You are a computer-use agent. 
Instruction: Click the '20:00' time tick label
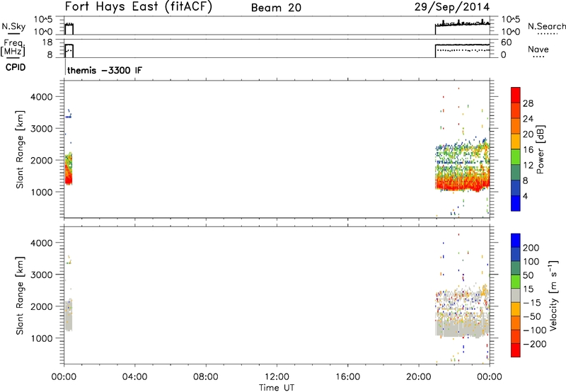pos(418,377)
